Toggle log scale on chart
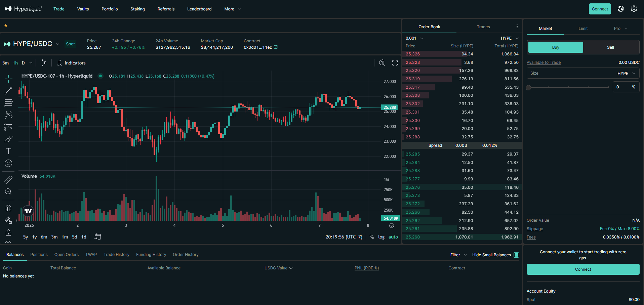Screen dimensions: 644x305 coord(381,237)
